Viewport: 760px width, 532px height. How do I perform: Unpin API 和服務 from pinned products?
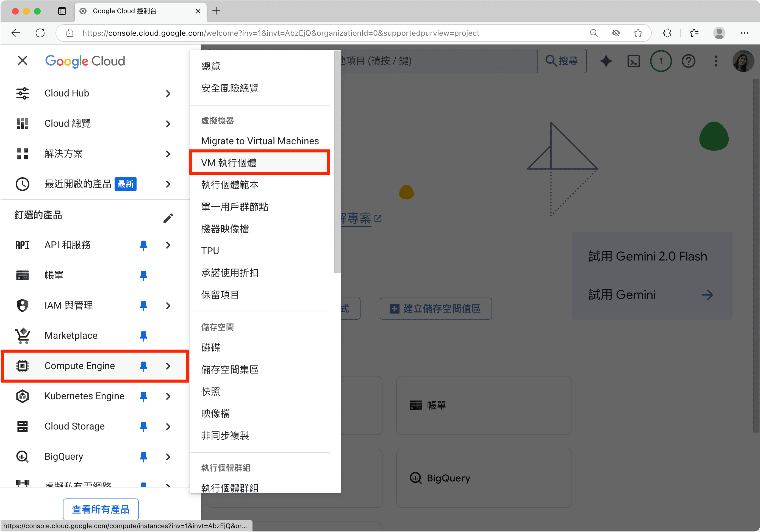tap(144, 245)
